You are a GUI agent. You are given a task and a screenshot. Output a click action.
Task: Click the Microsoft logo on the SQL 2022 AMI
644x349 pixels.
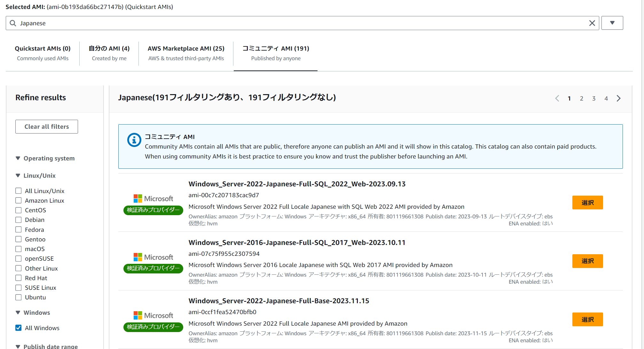click(x=153, y=199)
